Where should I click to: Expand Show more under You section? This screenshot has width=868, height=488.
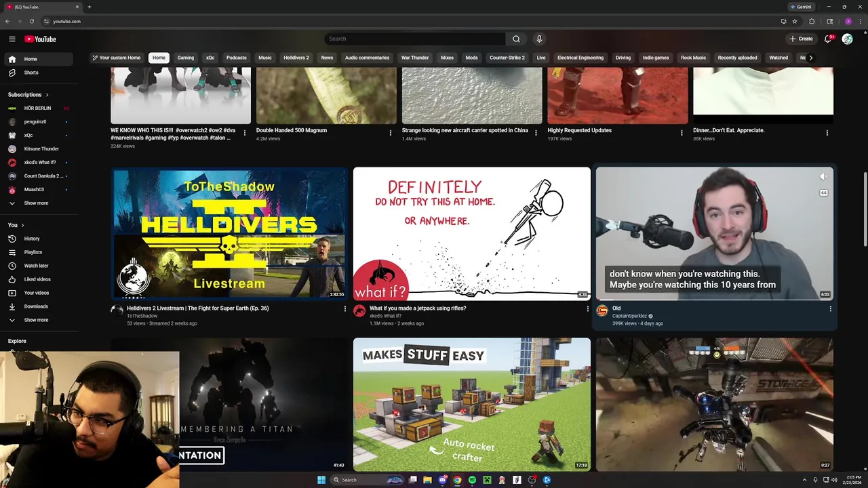pyautogui.click(x=38, y=320)
